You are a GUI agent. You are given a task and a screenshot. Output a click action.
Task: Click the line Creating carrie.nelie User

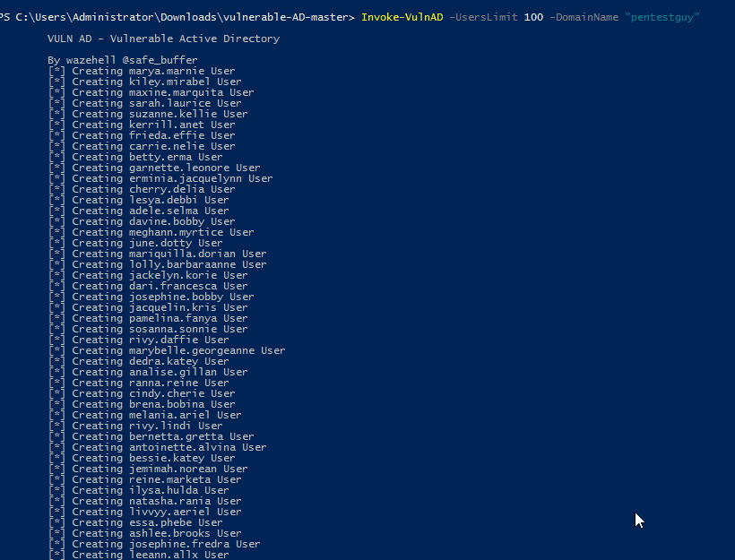tap(142, 146)
